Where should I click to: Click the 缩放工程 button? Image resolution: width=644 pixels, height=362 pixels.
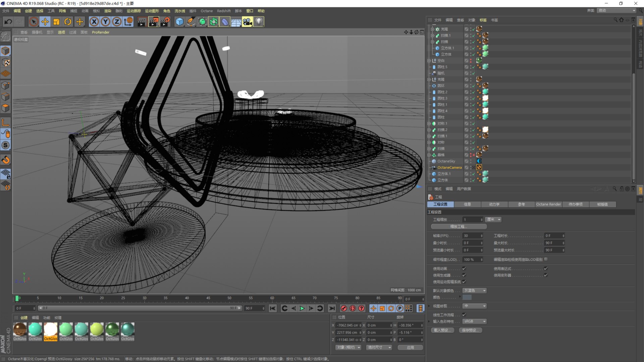tap(459, 227)
